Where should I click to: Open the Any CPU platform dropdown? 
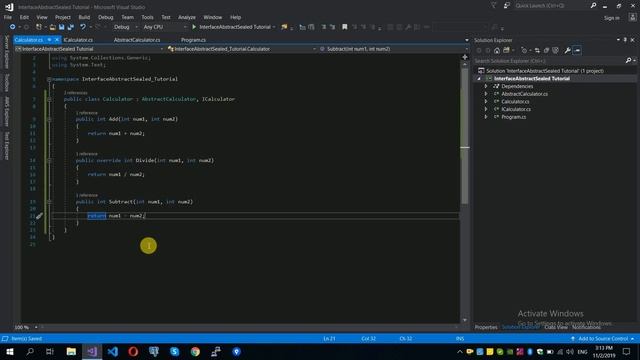click(x=164, y=27)
